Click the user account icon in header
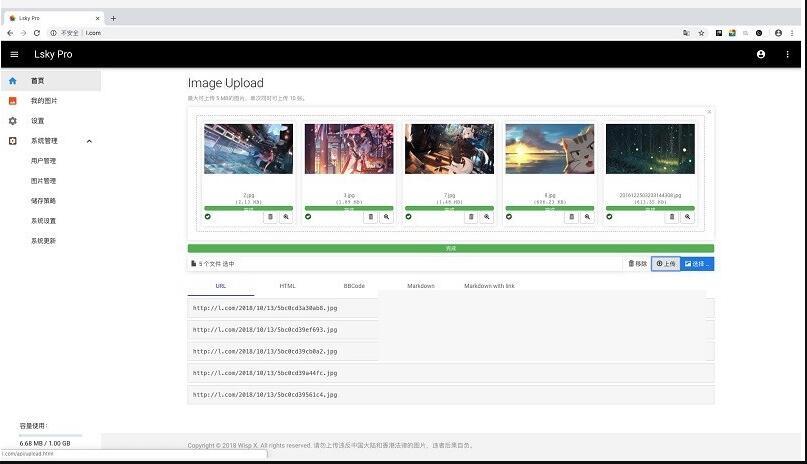Screen dimensions: 807x464 [x=761, y=54]
